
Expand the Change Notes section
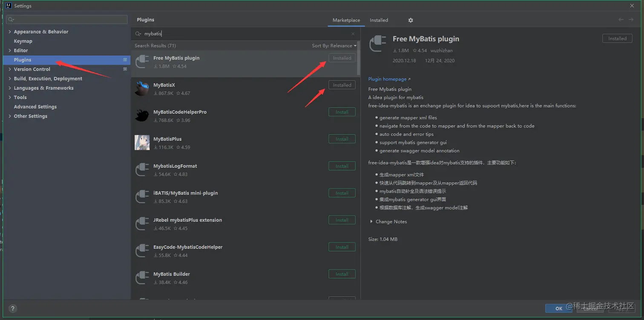[371, 222]
